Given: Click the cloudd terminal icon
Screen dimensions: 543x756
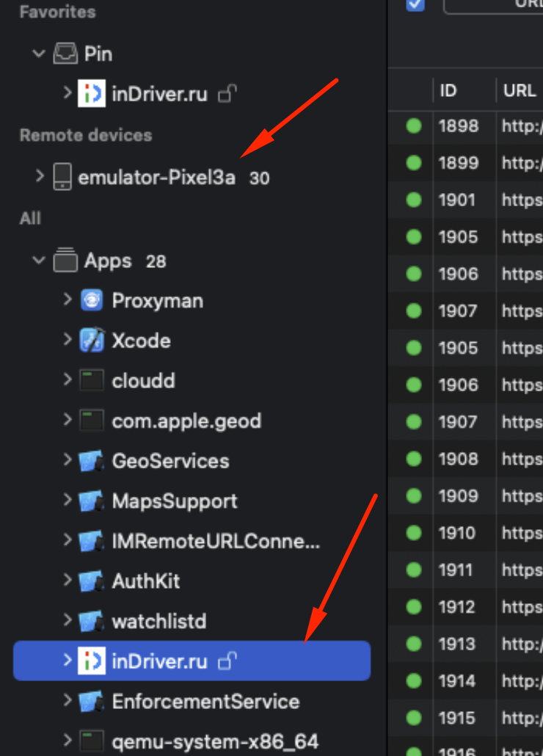Looking at the screenshot, I should tap(92, 380).
